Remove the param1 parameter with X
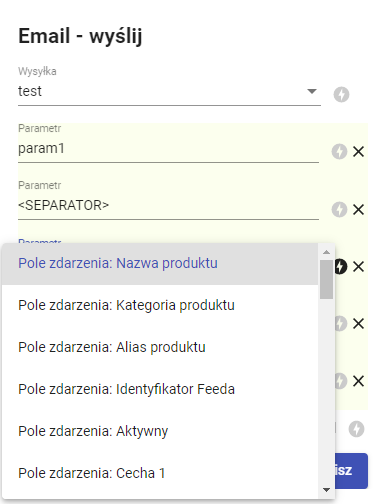 [358, 152]
